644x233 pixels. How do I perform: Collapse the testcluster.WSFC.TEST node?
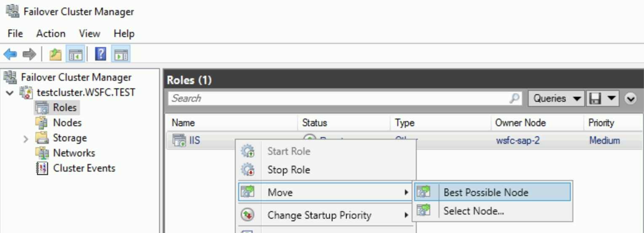click(x=10, y=93)
